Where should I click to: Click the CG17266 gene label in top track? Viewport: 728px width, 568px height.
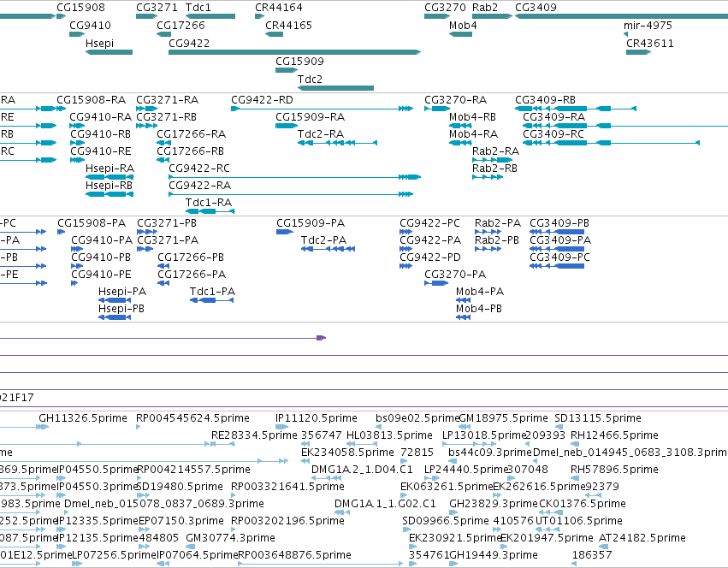click(181, 26)
